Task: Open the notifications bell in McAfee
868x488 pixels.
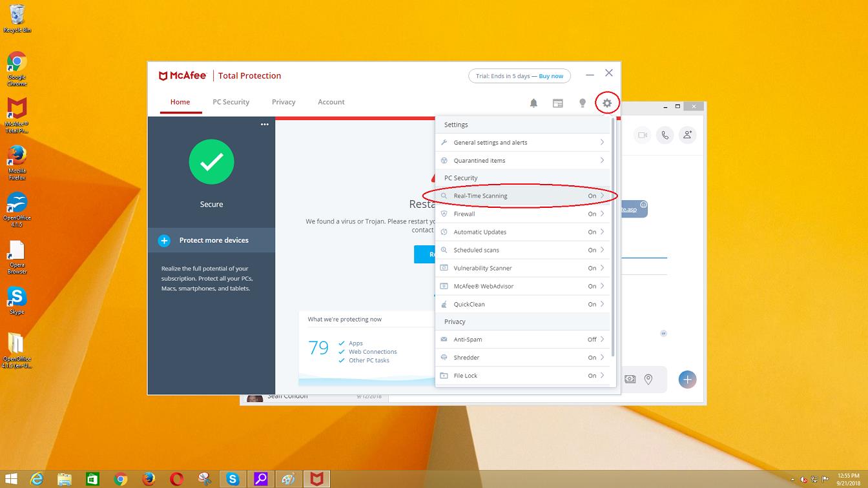Action: [533, 103]
